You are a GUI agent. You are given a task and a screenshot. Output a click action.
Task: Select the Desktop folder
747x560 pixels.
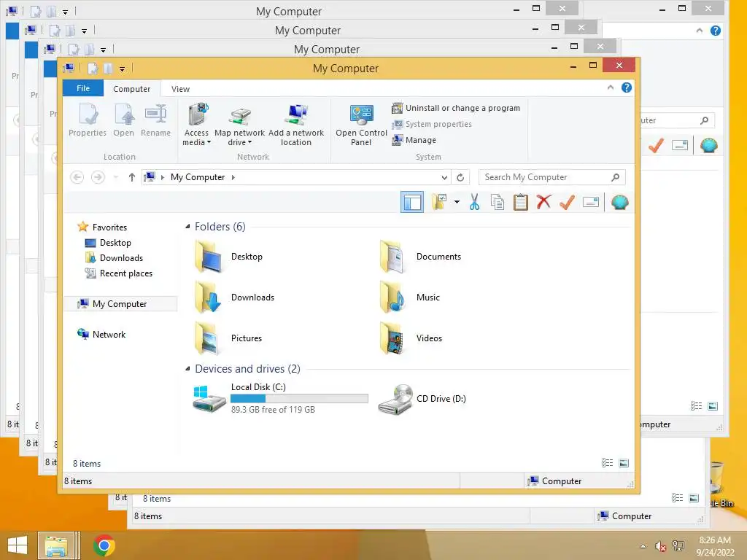point(229,256)
